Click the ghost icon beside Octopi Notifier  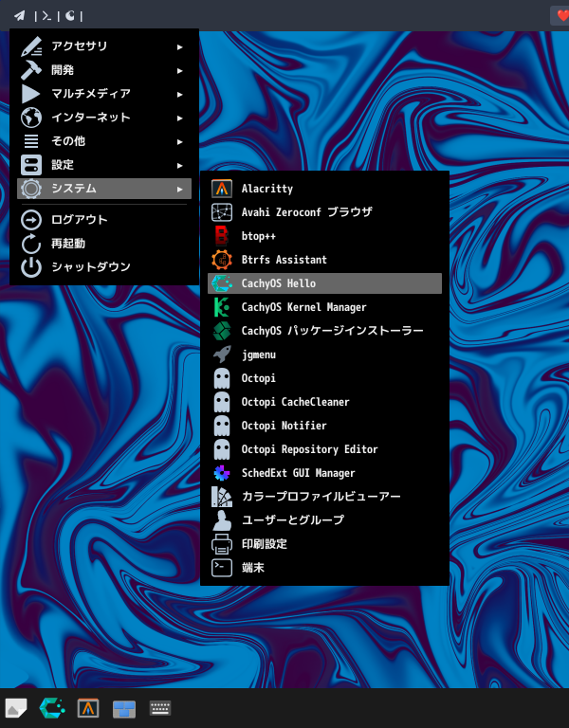[222, 426]
